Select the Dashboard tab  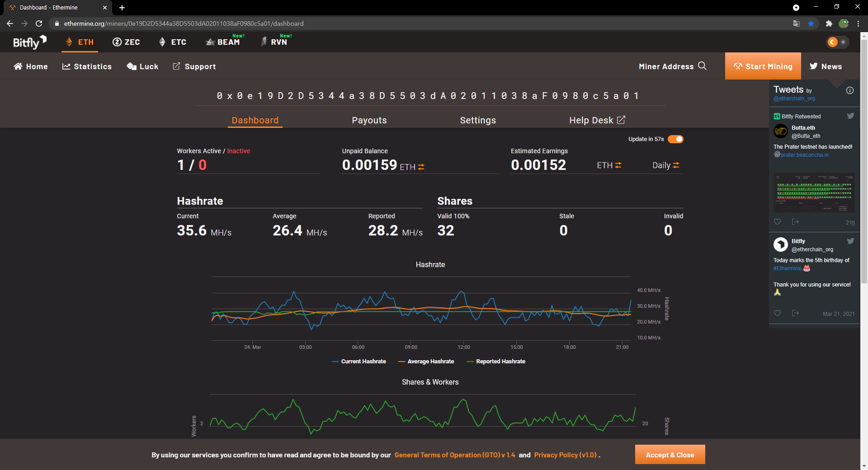[x=255, y=120]
